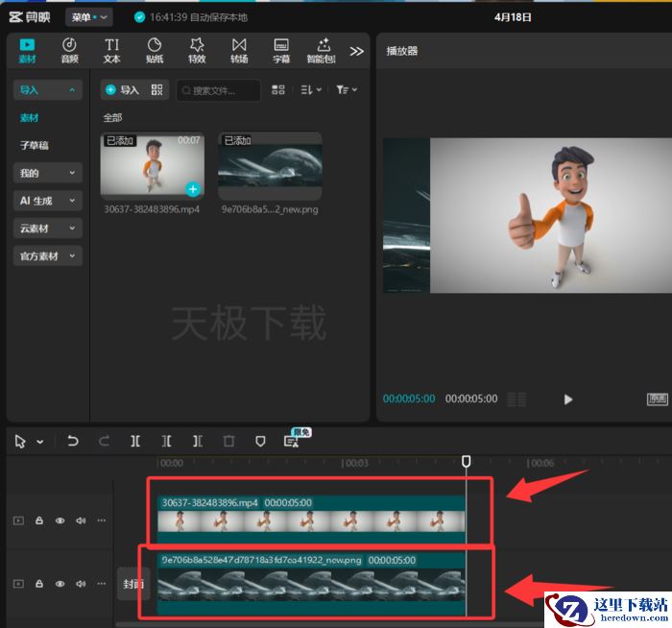Open the 素材 media tab
The height and width of the screenshot is (628, 672).
tap(27, 51)
